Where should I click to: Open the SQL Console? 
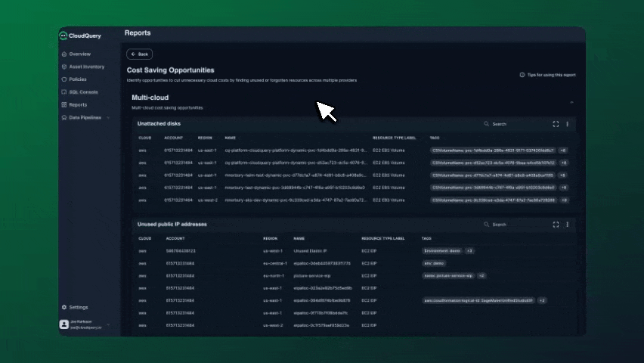pos(83,92)
